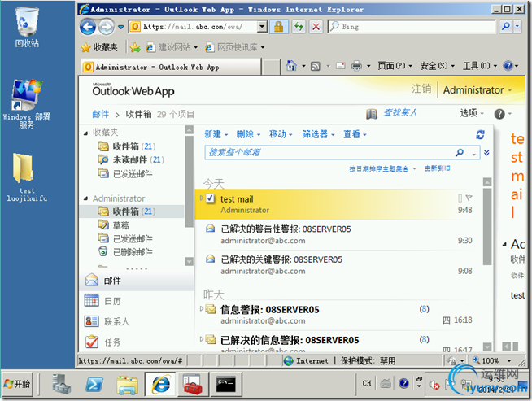Open the command prompt taskbar button
The width and height of the screenshot is (532, 401).
226,385
